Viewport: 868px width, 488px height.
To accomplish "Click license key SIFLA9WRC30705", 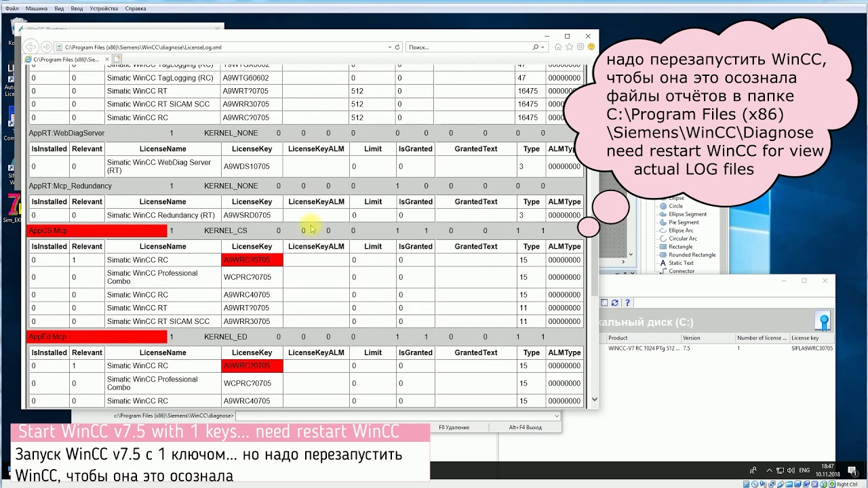I will pyautogui.click(x=812, y=348).
